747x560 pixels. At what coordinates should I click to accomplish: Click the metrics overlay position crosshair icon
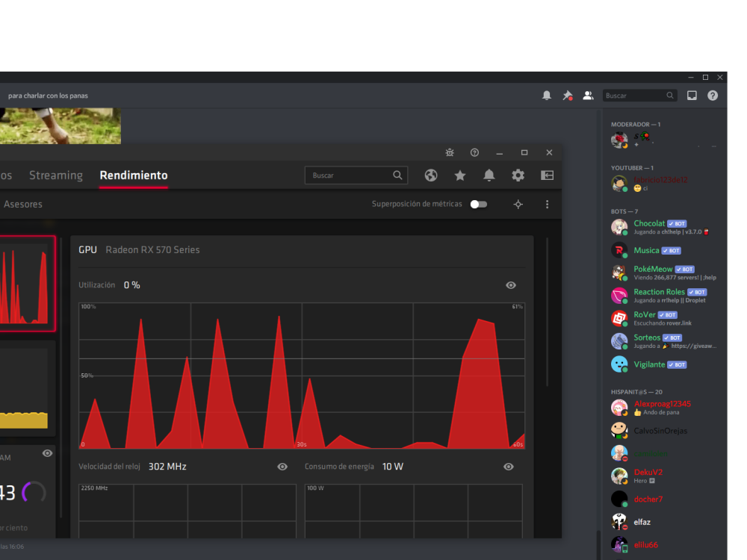[x=518, y=205]
